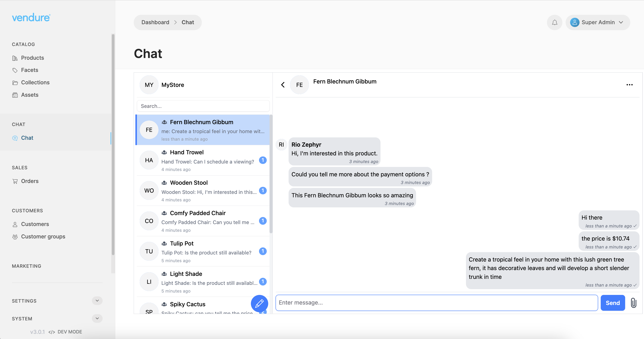644x339 pixels.
Task: Click the Fern Blechnum Gibbum chat title
Action: (345, 82)
